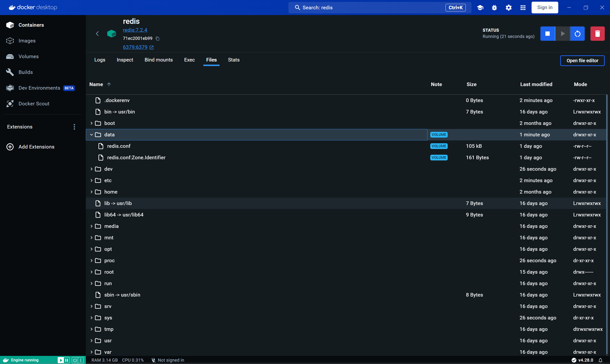610x364 pixels.
Task: Open the Exec tab
Action: (189, 60)
